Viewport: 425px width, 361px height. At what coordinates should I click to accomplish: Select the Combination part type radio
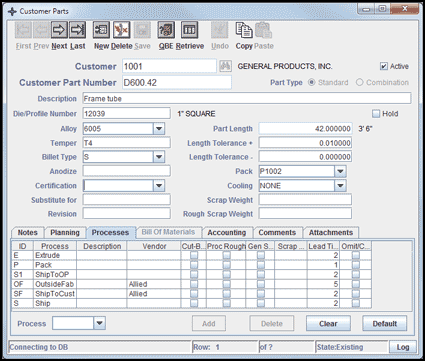pyautogui.click(x=359, y=82)
